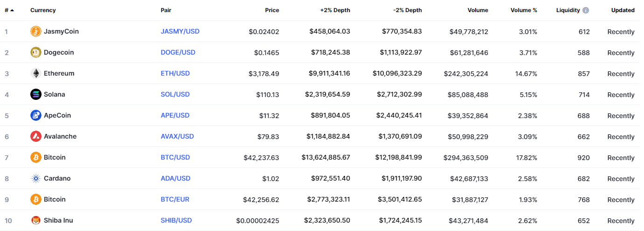The height and width of the screenshot is (231, 644).
Task: Sort by the +2% Depth header
Action: pos(335,10)
